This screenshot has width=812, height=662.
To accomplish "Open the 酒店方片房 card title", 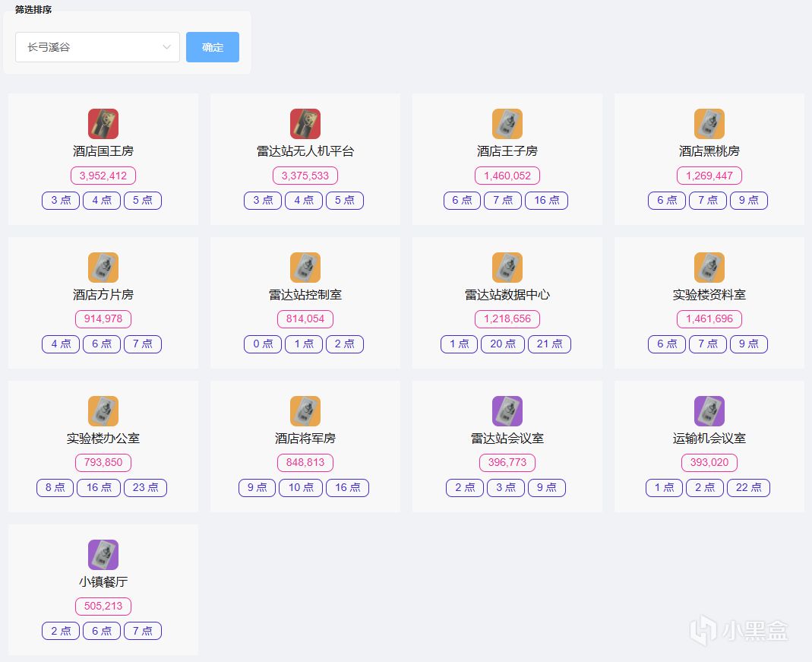I will click(x=103, y=295).
